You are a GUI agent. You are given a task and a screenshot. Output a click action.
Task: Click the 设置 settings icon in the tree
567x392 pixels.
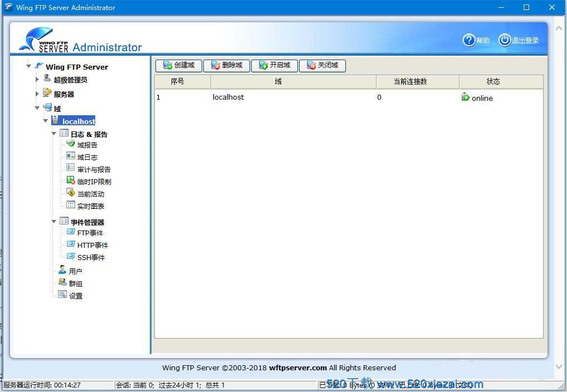(x=62, y=295)
